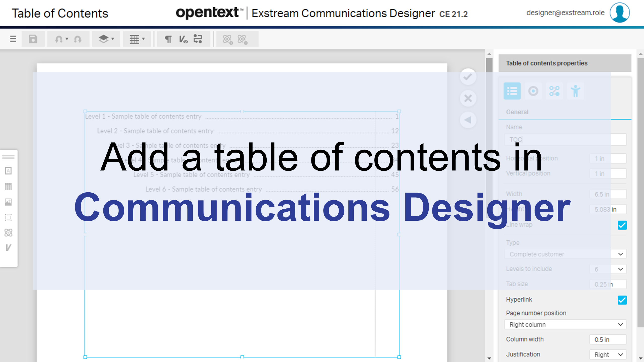644x362 pixels.
Task: Click the designer@exstream.role account text
Action: coord(565,13)
